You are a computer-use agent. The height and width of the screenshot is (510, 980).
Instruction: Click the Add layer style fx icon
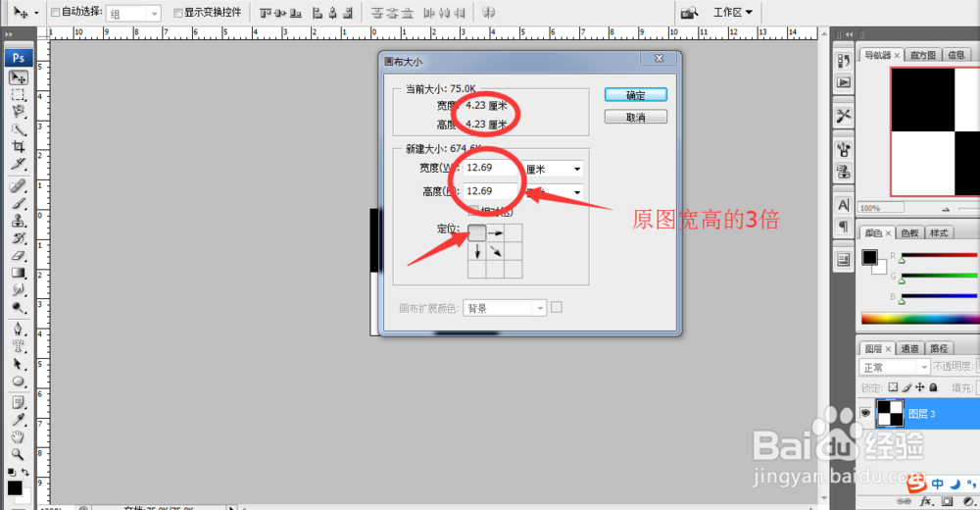point(926,501)
